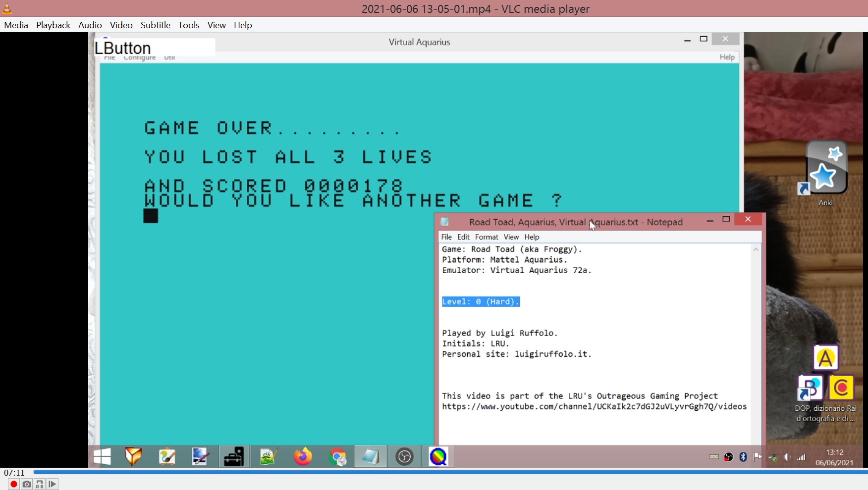Take a snapshot with the camera icon
The height and width of the screenshot is (490, 868).
pos(27,484)
